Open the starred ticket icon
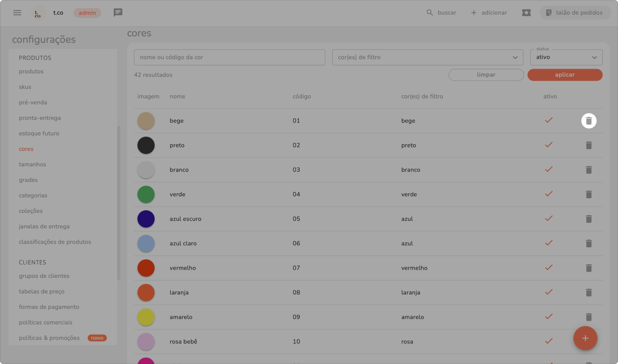This screenshot has width=618, height=364. [x=526, y=13]
